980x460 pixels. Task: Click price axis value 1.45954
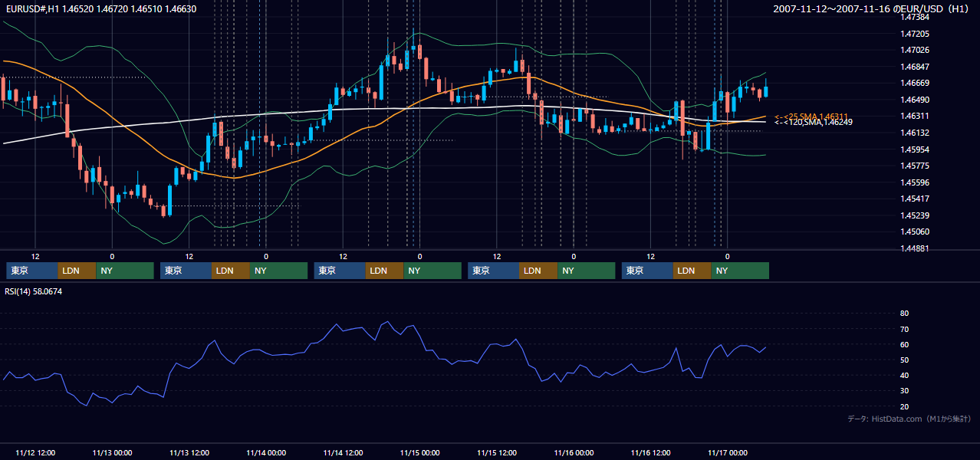[915, 149]
